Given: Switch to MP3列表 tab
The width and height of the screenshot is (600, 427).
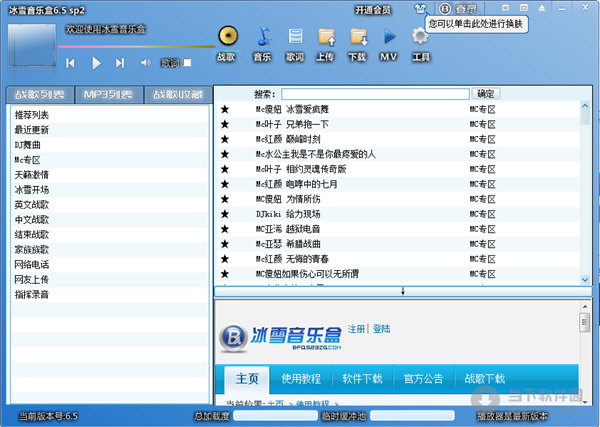Looking at the screenshot, I should pyautogui.click(x=108, y=95).
